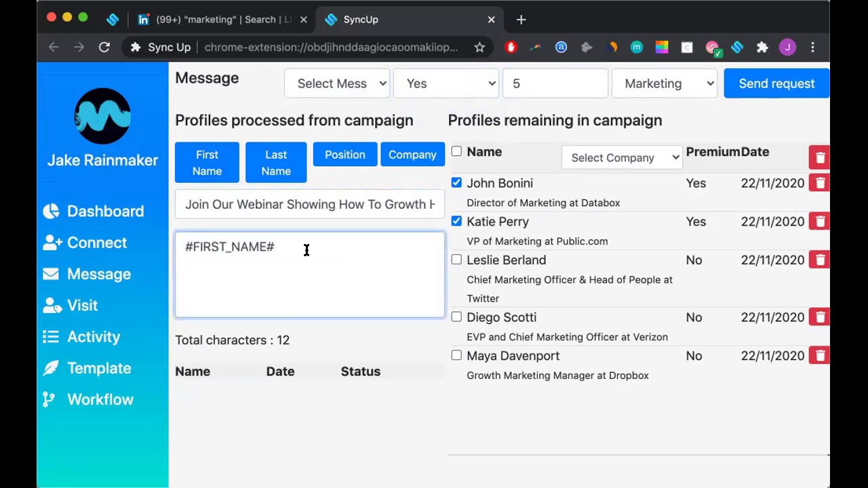Open new tab with plus icon

(521, 20)
